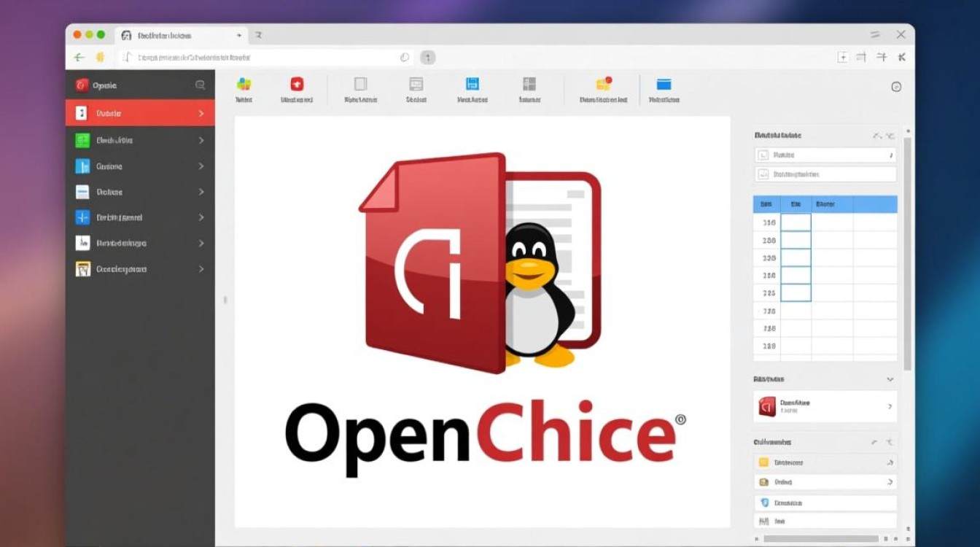Open the blue save toolbar icon

(472, 83)
